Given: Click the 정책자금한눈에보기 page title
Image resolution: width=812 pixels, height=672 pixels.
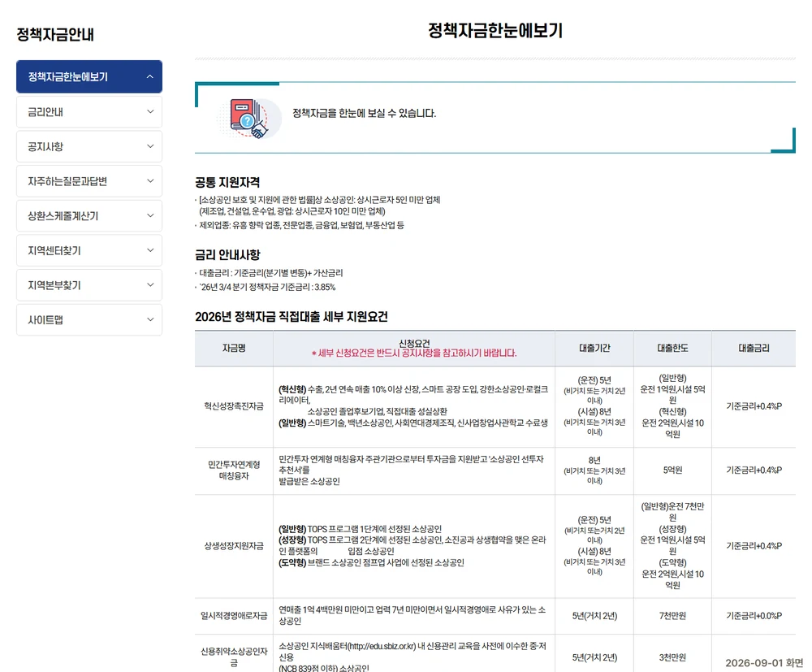Looking at the screenshot, I should [495, 31].
